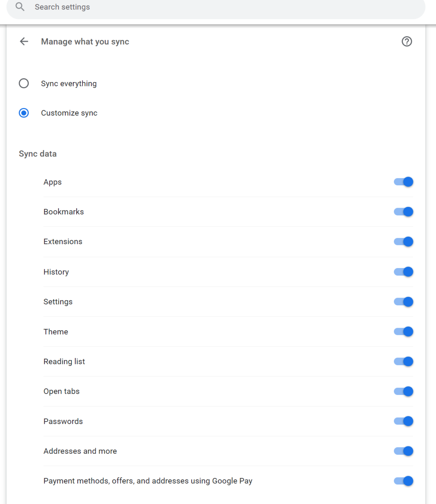Select the Customize sync radio button

24,113
